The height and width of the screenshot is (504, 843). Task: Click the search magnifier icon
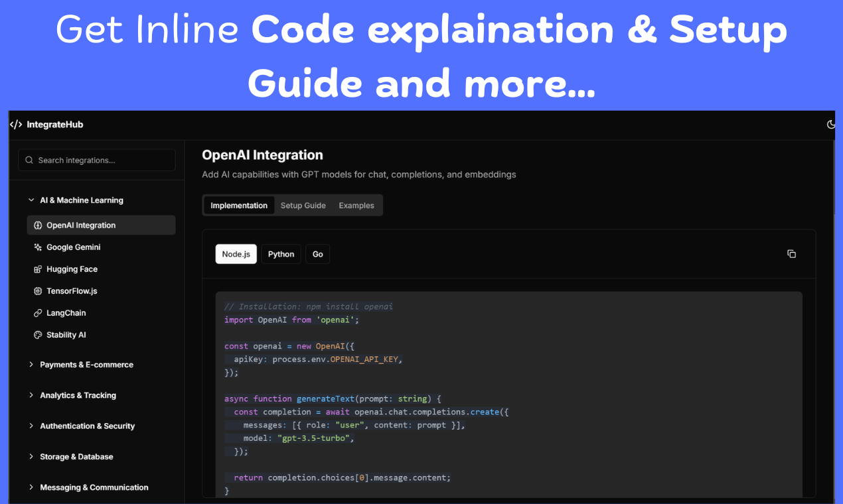click(29, 160)
